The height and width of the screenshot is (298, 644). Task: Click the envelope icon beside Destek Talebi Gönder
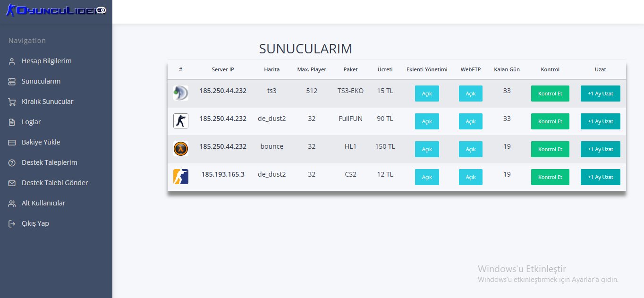[12, 183]
